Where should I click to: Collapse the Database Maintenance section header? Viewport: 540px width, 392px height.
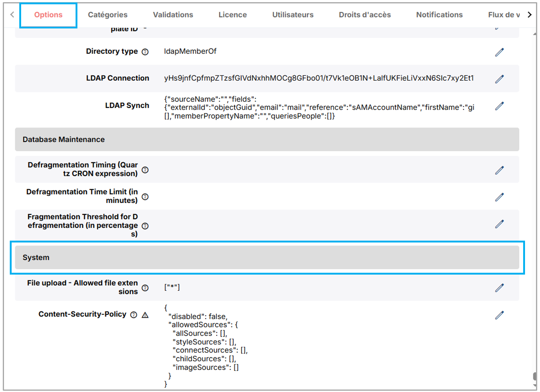267,139
